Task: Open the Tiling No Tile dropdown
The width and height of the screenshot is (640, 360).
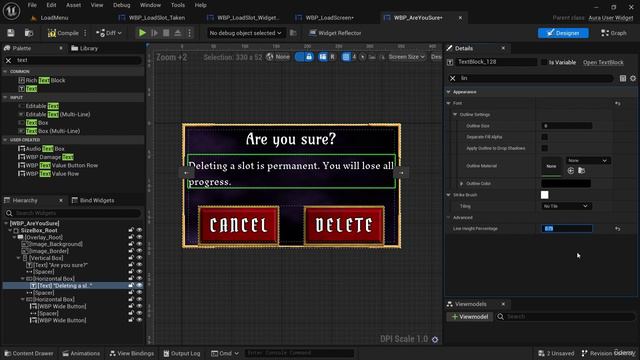Action: point(566,206)
